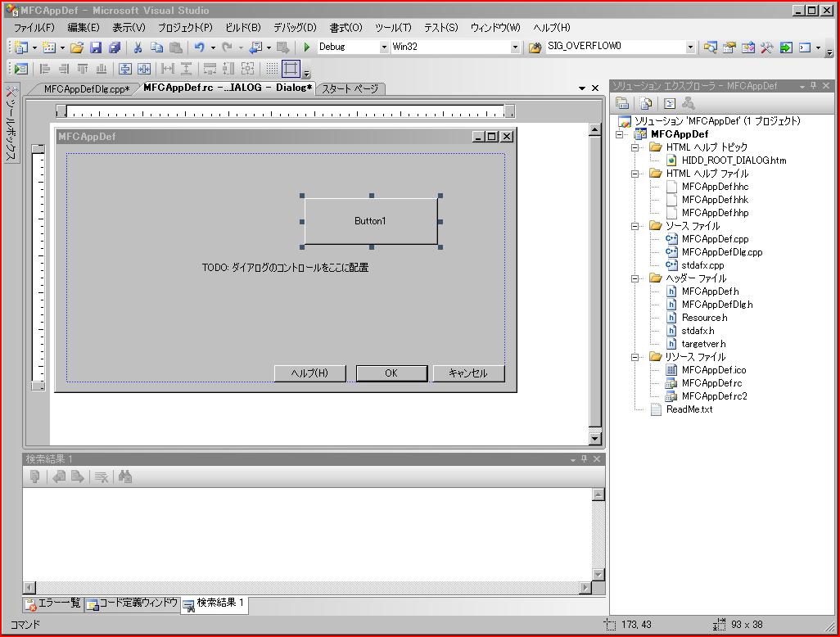This screenshot has height=637, width=840.
Task: Toggle auto-hide pin on the Solution Explorer
Action: pos(813,86)
